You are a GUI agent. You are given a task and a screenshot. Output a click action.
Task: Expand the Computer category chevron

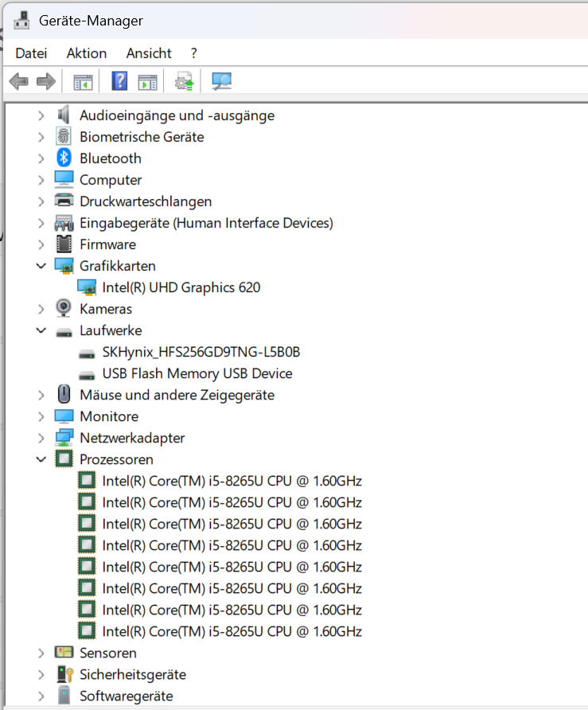coord(41,180)
